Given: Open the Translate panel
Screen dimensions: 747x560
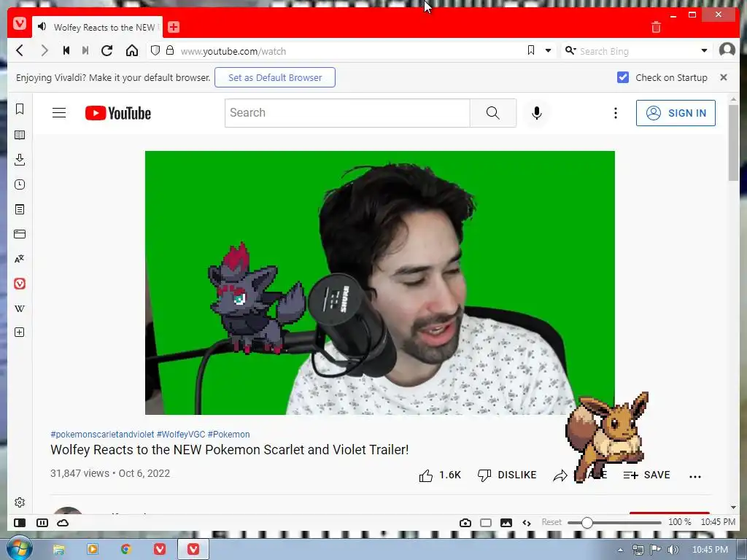Looking at the screenshot, I should (20, 259).
